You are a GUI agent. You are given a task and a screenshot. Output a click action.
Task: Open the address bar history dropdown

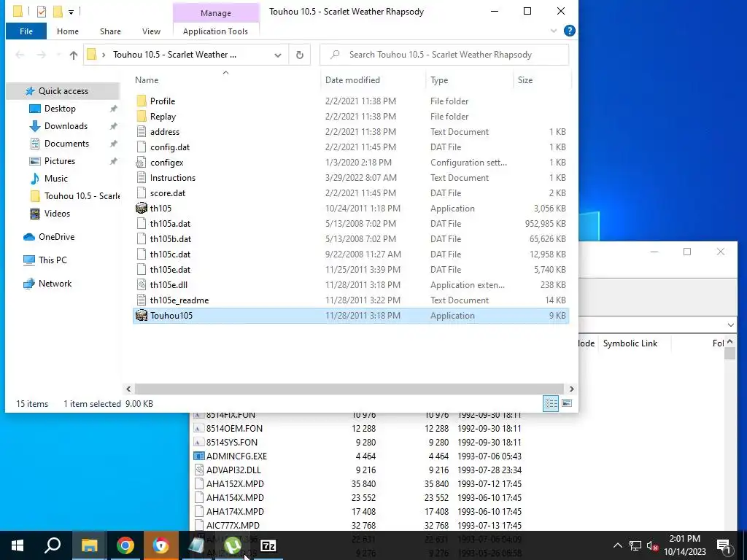coord(278,55)
